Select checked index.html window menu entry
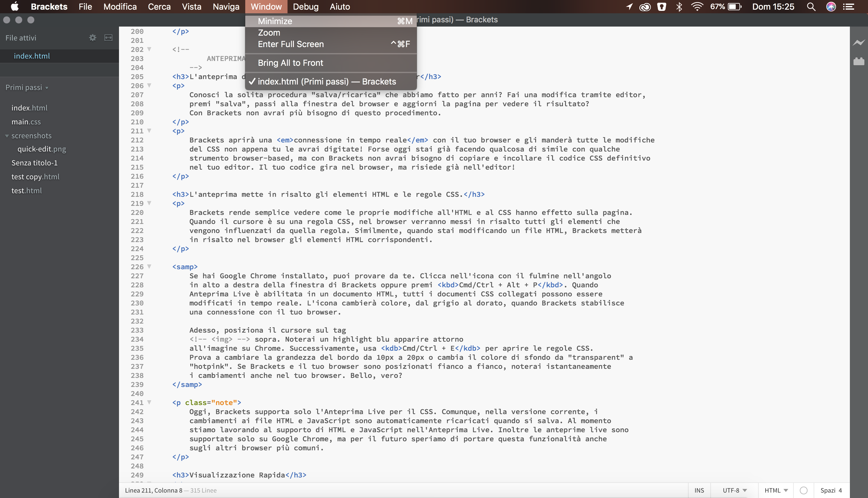 tap(326, 81)
